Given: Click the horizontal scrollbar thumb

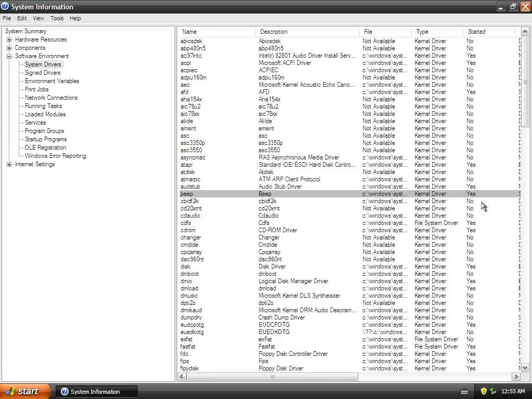Looking at the screenshot, I should pos(272,376).
